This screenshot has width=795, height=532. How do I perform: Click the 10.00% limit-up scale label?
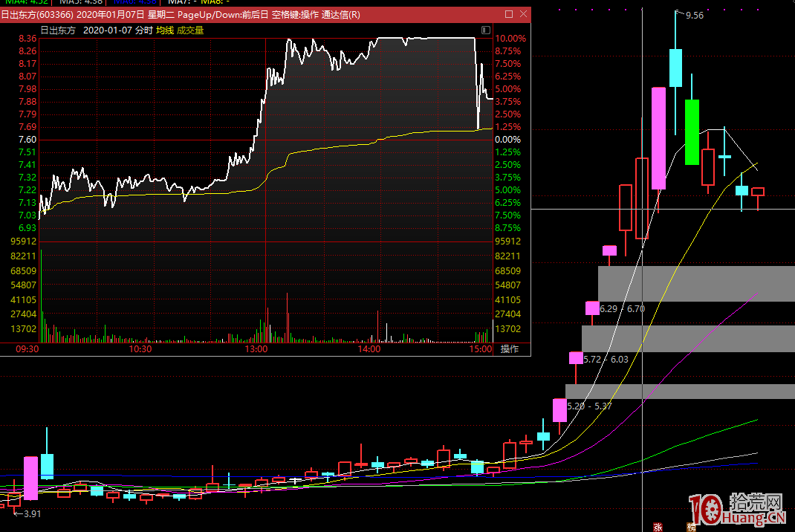point(510,39)
